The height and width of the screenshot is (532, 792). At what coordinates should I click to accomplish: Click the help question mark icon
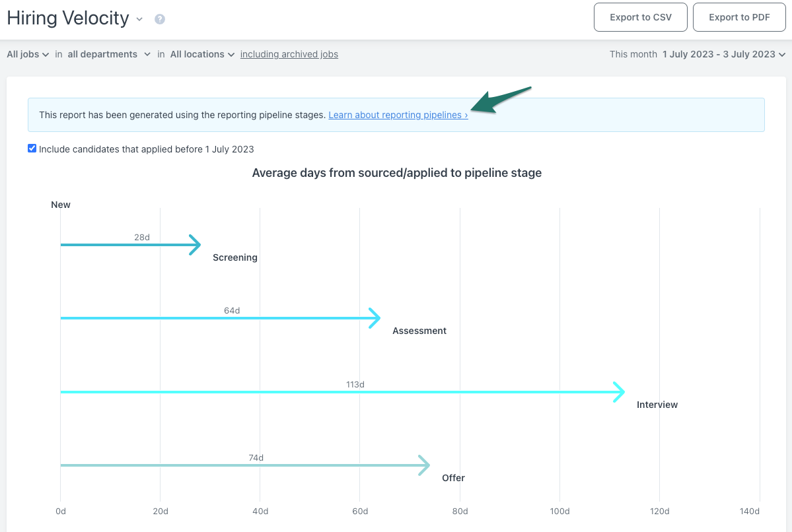(x=160, y=19)
